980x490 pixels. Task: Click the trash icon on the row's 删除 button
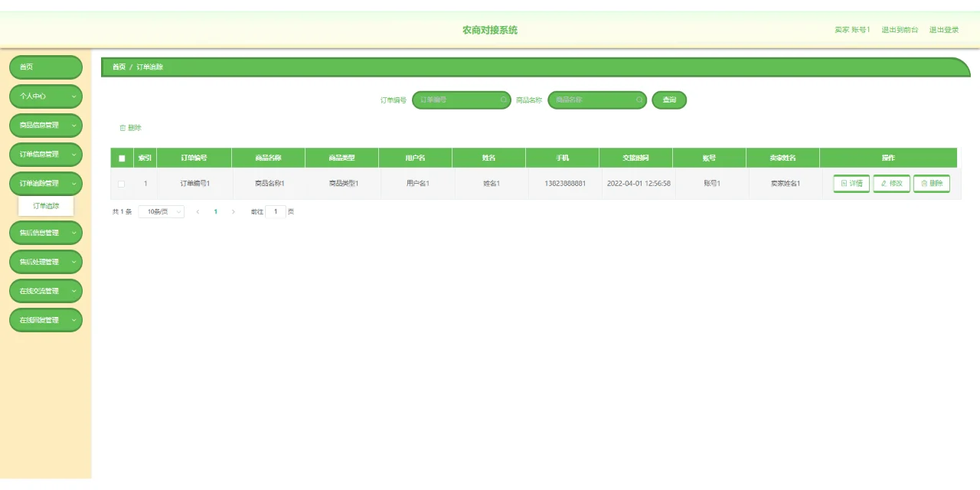(x=924, y=183)
